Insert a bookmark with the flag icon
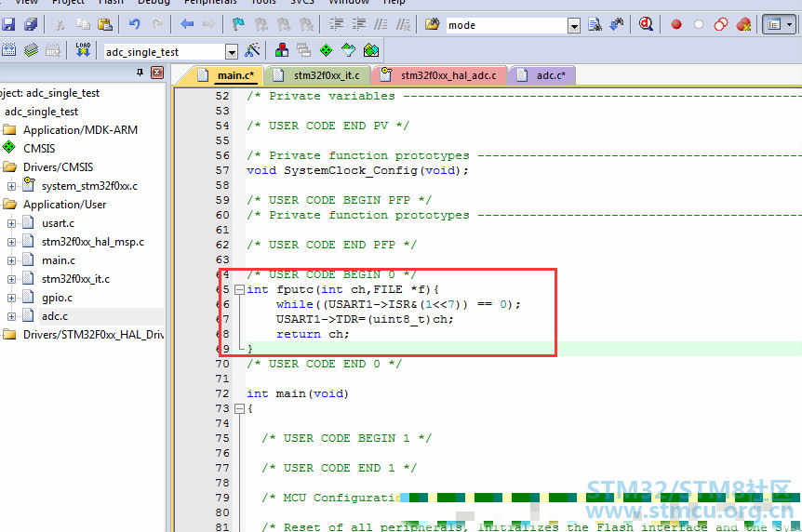Screen dimensions: 802x532 point(238,24)
